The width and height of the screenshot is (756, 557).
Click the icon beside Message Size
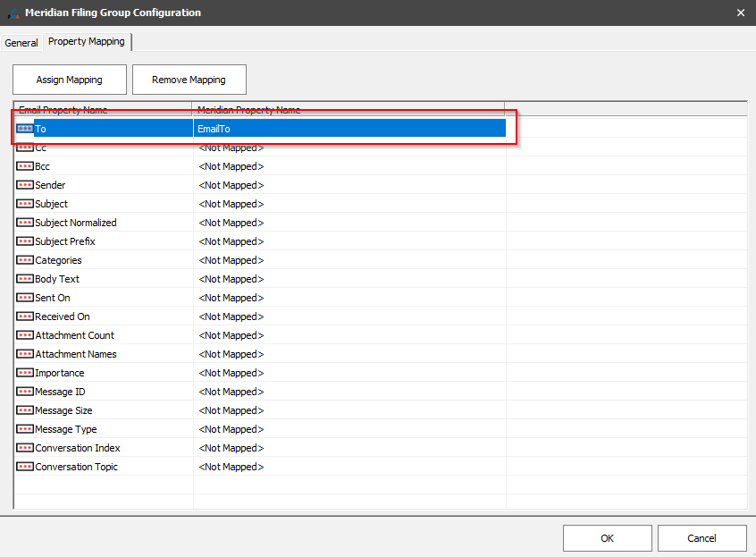[x=25, y=409]
